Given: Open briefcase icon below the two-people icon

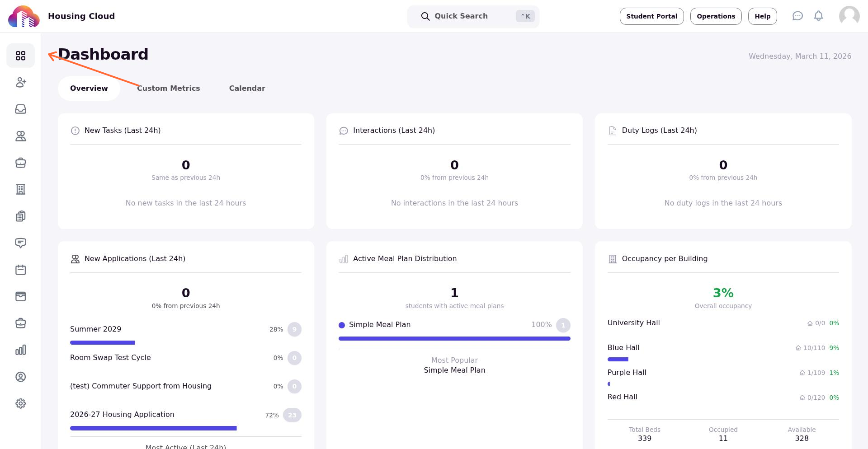Looking at the screenshot, I should tap(20, 163).
